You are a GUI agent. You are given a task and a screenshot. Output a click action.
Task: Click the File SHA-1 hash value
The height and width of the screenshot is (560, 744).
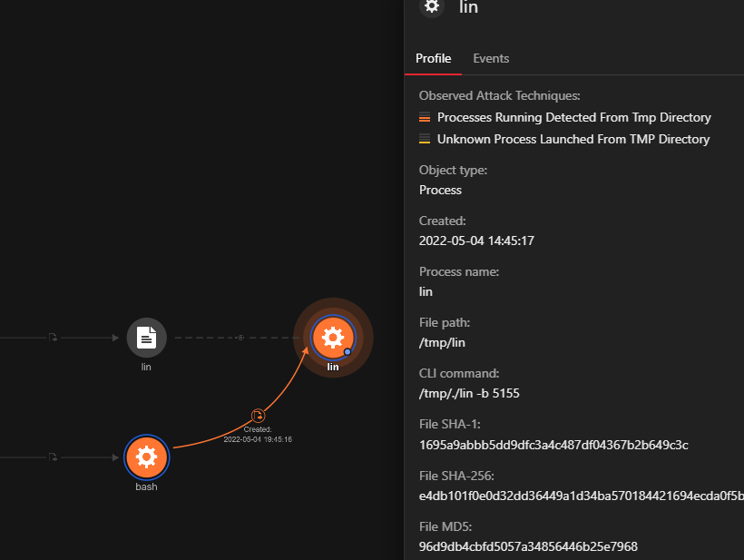click(x=553, y=445)
